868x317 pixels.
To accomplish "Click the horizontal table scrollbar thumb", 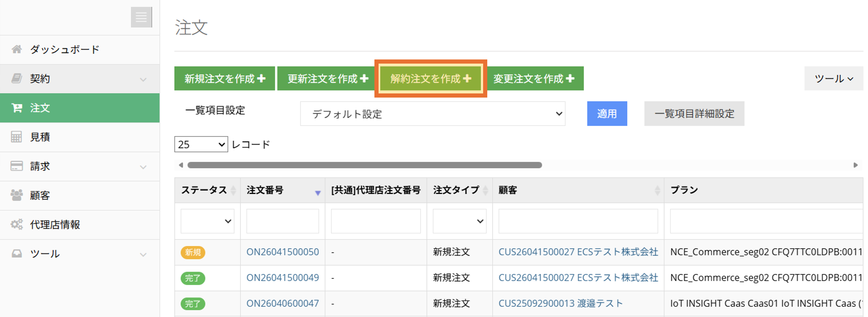I will (365, 165).
